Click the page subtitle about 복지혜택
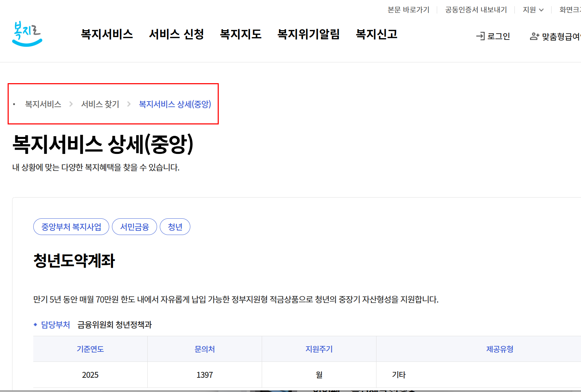The height and width of the screenshot is (392, 581). coord(96,167)
